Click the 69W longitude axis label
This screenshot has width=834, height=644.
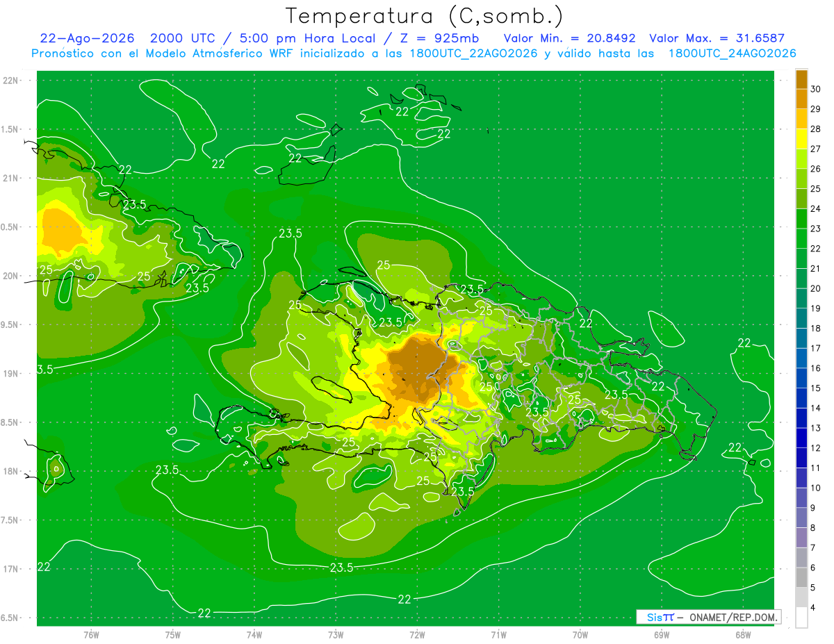tap(662, 634)
